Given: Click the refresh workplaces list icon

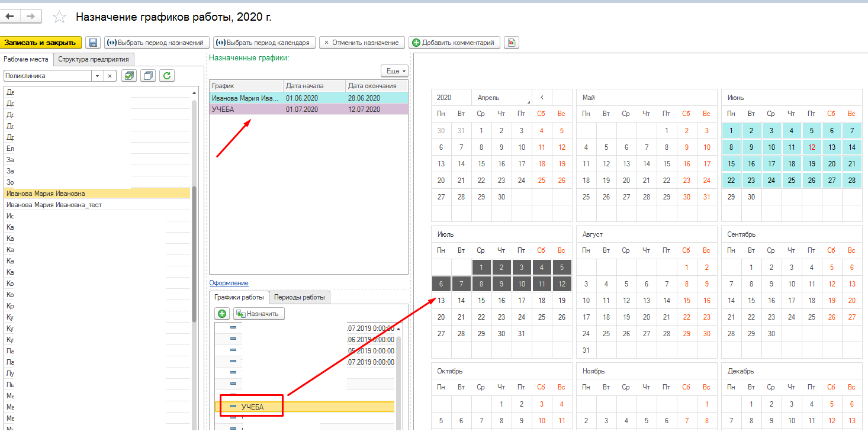Looking at the screenshot, I should [x=168, y=76].
